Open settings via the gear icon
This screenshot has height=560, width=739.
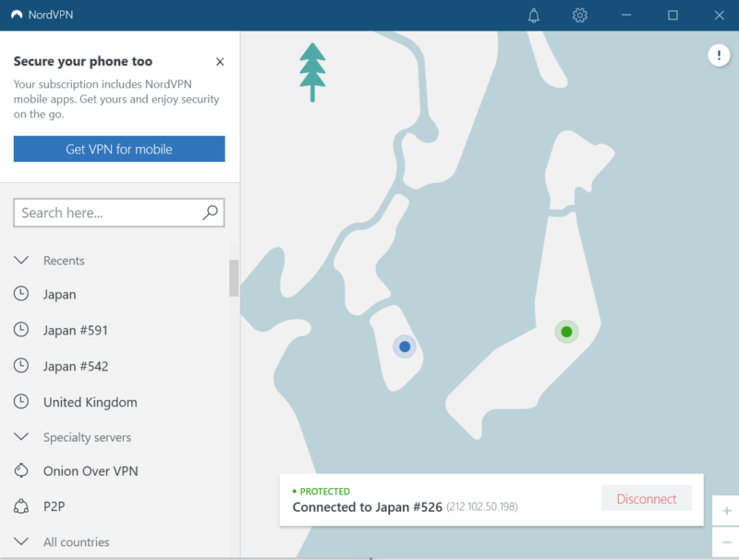580,16
